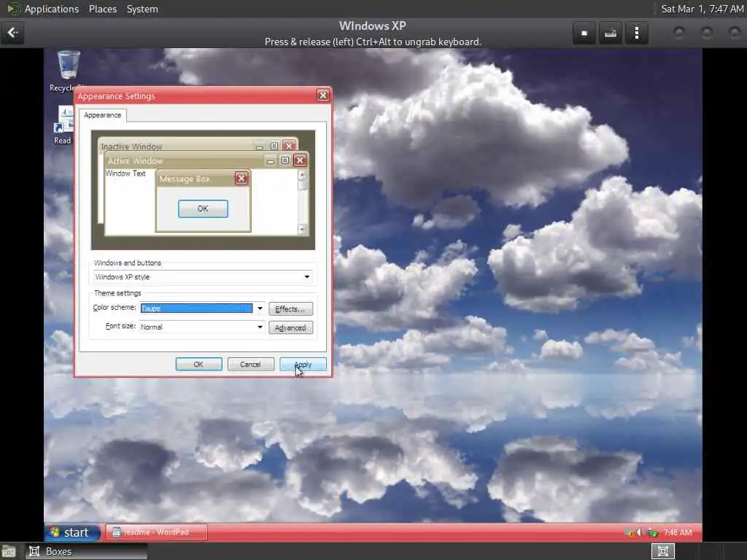Expand the Color scheme dropdown arrow

click(x=260, y=308)
